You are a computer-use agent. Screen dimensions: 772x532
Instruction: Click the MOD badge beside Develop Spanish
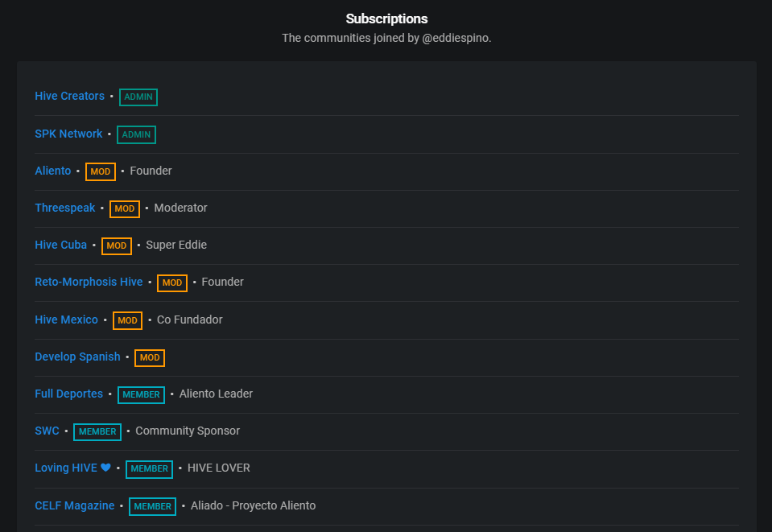150,358
